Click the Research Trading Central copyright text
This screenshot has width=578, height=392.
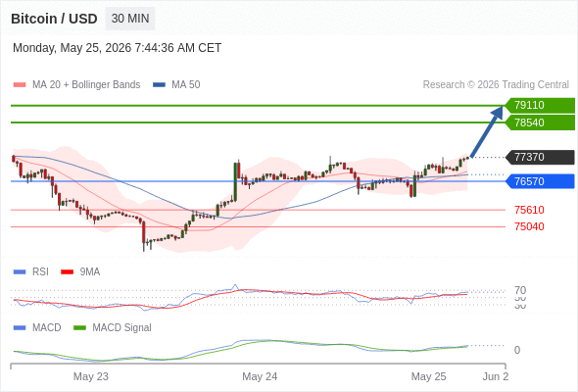coord(496,85)
